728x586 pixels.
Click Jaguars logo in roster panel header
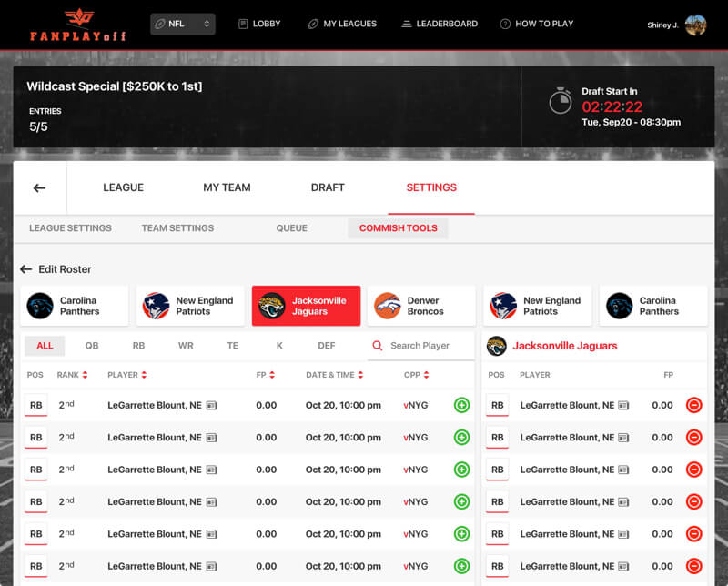coord(496,346)
